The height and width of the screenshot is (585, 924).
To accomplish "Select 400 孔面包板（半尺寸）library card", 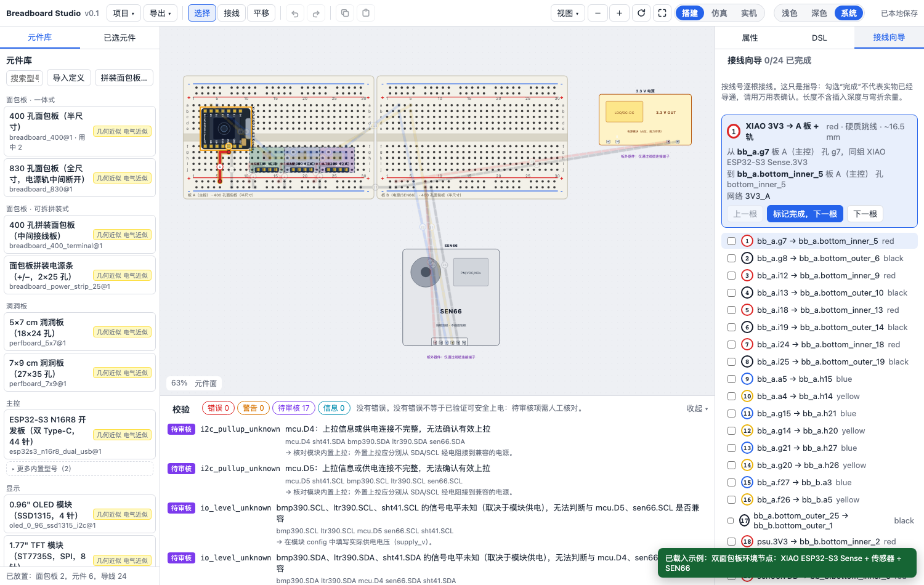I will [x=79, y=131].
